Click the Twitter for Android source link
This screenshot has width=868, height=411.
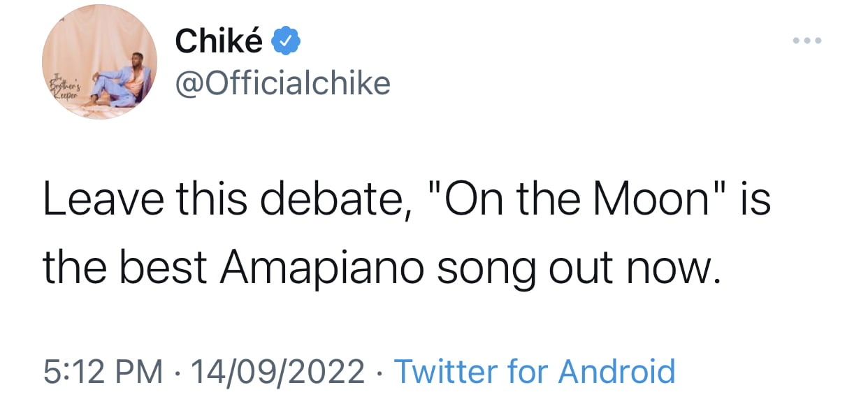coord(535,371)
